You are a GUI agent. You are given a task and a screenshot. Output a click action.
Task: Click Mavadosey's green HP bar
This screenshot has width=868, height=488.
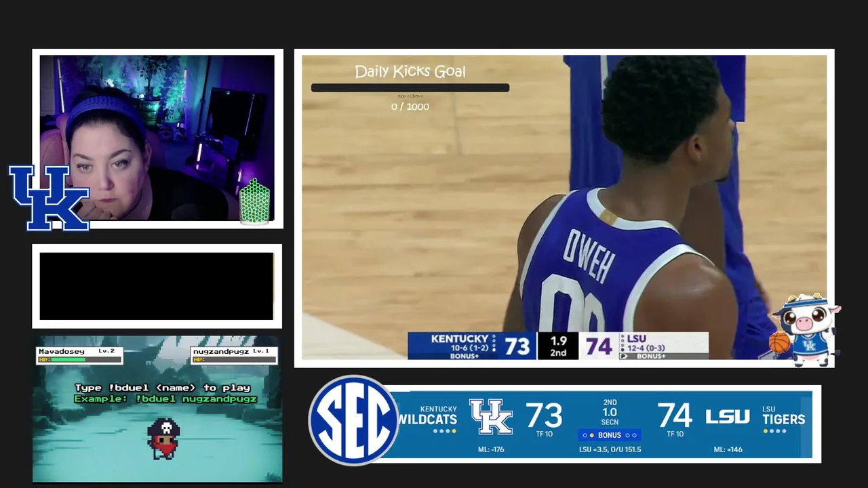(68, 359)
